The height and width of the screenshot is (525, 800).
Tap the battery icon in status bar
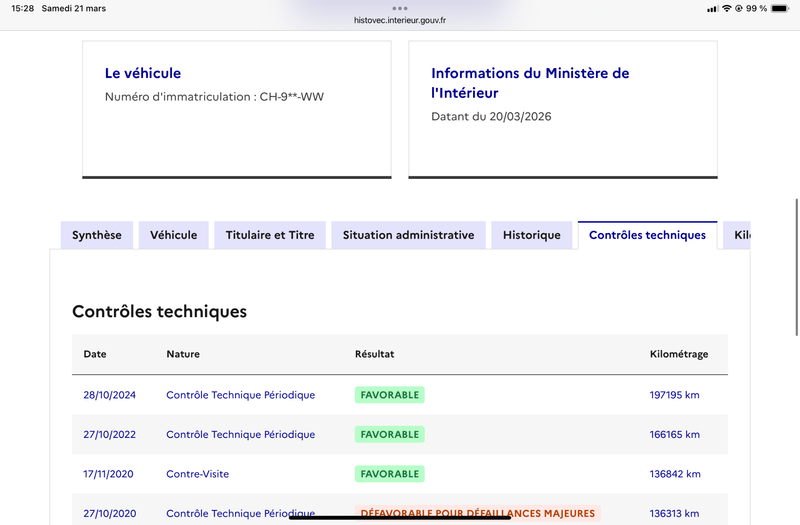(780, 8)
